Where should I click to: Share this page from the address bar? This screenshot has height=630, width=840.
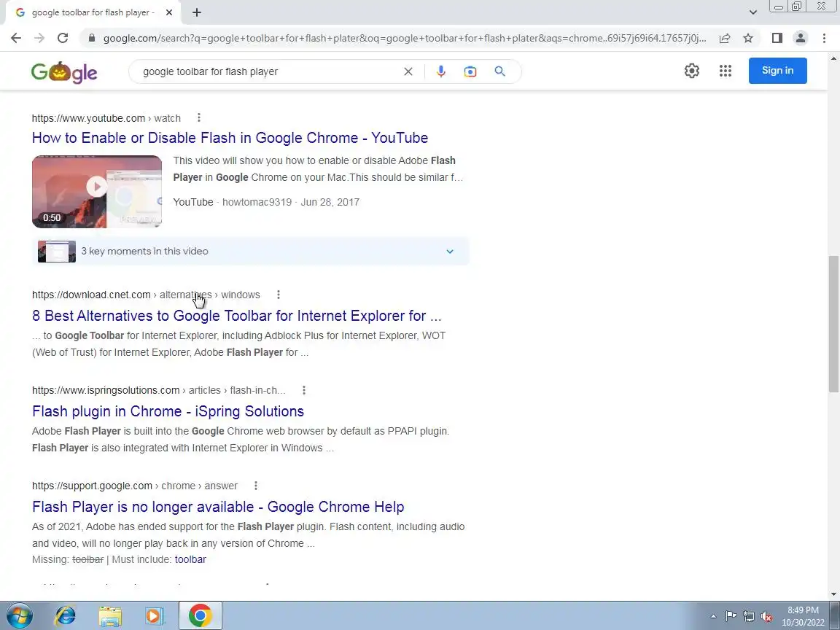(725, 38)
